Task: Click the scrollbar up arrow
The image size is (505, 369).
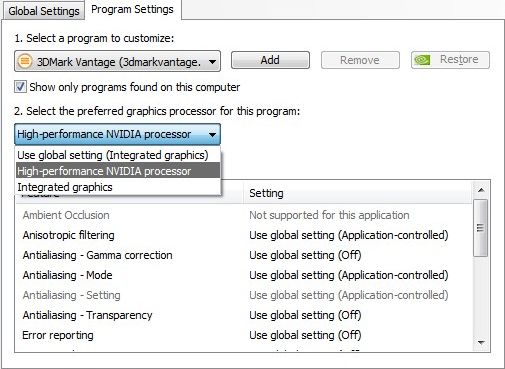Action: (x=481, y=190)
